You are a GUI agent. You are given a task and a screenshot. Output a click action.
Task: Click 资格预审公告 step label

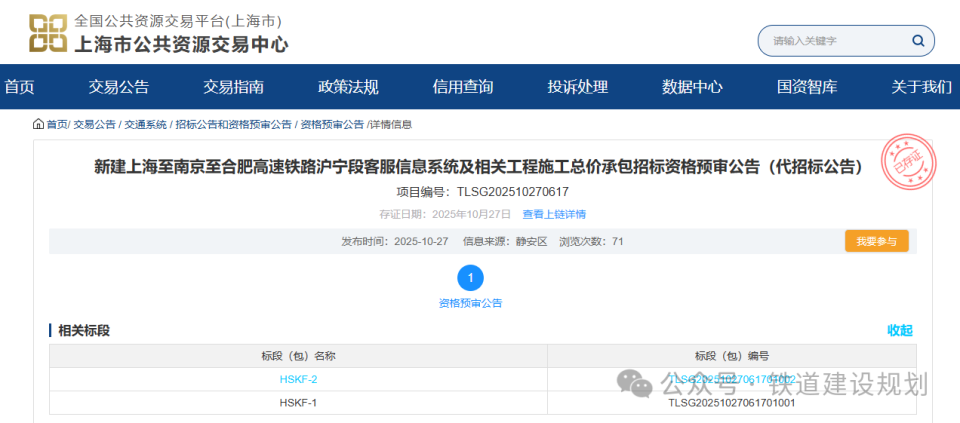pos(470,303)
